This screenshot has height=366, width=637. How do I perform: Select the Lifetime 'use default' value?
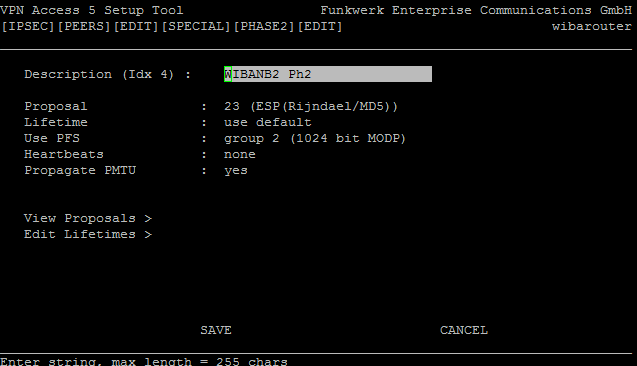tap(267, 122)
